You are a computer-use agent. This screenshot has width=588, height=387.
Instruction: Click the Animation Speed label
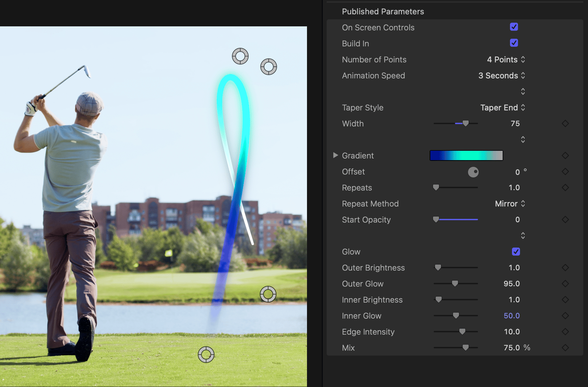(x=374, y=76)
